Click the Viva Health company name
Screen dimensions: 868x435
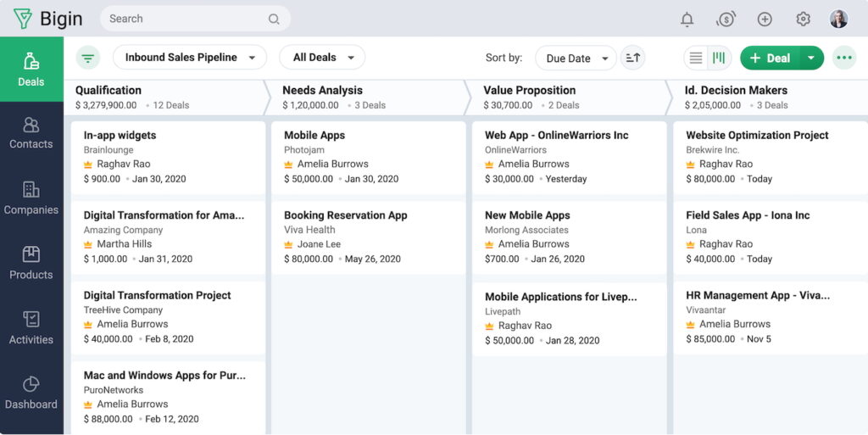pos(309,230)
